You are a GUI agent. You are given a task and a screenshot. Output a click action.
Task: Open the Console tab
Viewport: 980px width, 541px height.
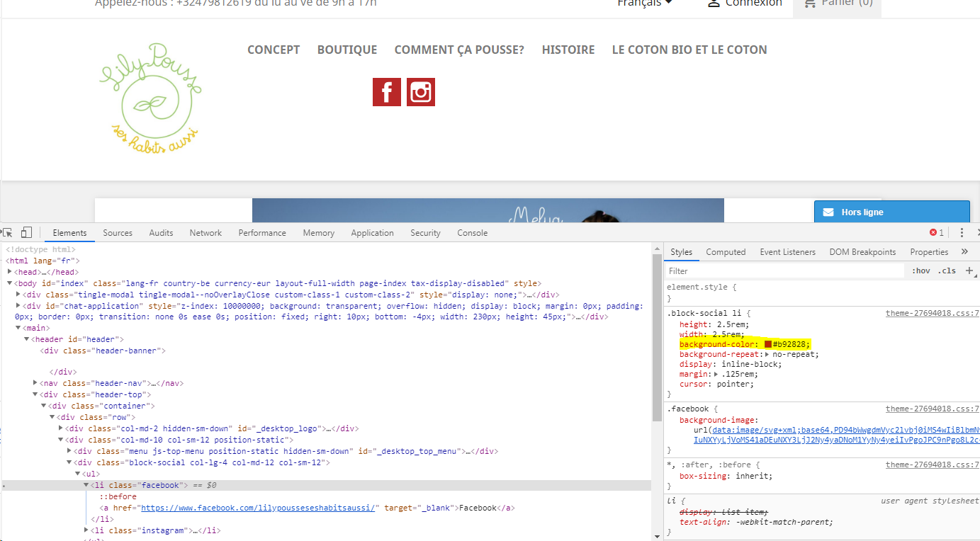tap(472, 232)
